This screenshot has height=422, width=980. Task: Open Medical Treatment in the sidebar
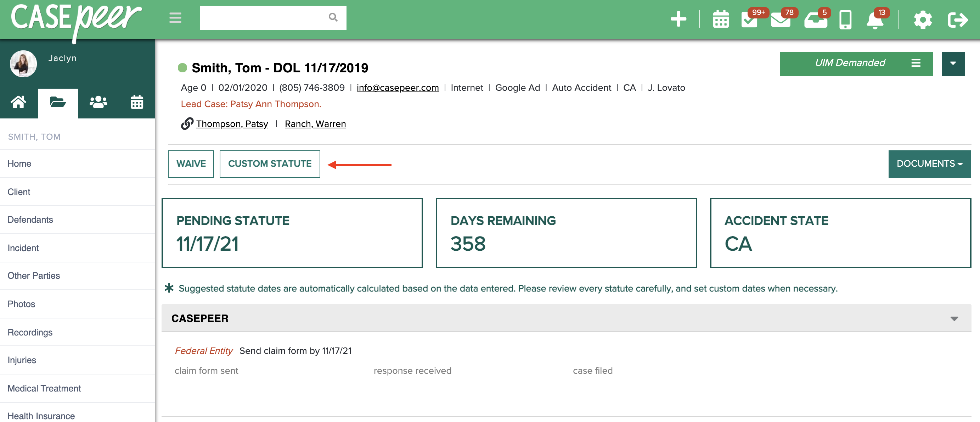tap(78, 388)
